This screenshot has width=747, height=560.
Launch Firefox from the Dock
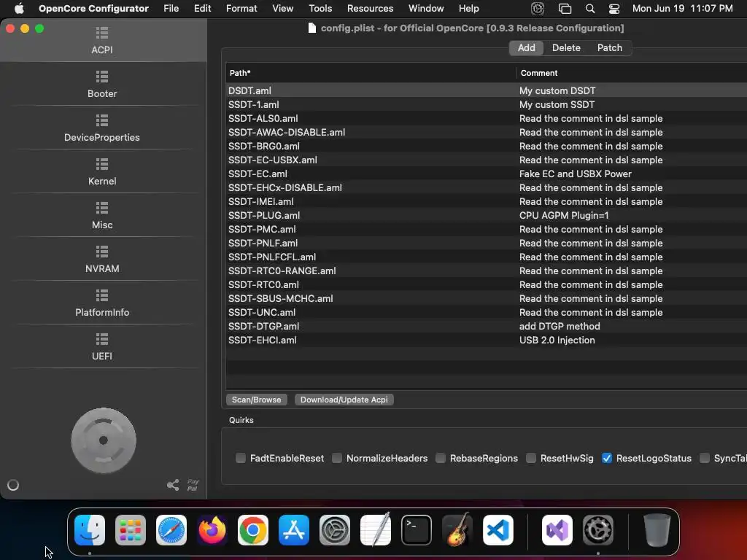(212, 530)
